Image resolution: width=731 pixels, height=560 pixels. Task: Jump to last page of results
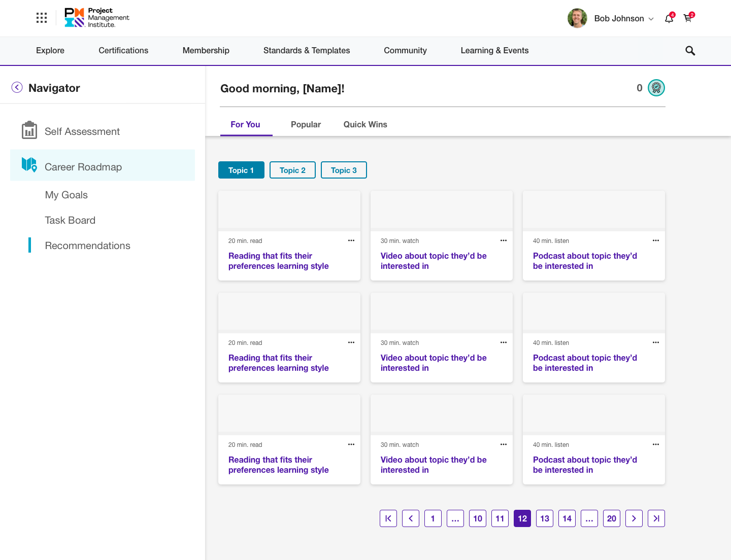(656, 518)
